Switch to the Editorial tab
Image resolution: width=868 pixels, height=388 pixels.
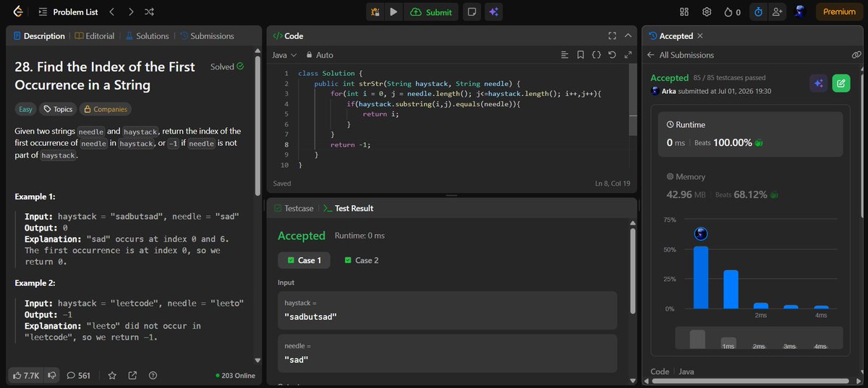[x=93, y=35]
